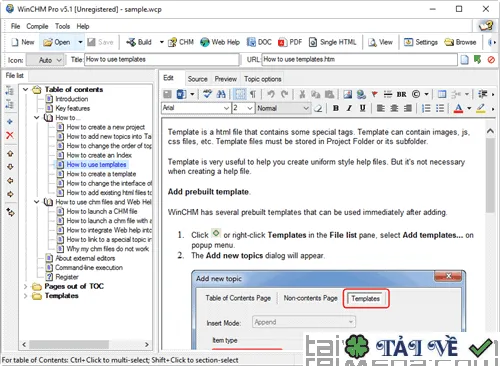The height and width of the screenshot is (366, 500).
Task: Align text left
Action: pyautogui.click(x=380, y=108)
